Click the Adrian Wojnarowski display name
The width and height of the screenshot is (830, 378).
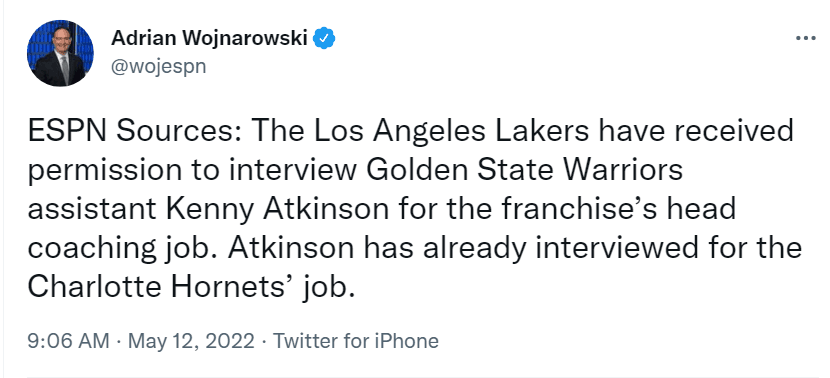209,38
